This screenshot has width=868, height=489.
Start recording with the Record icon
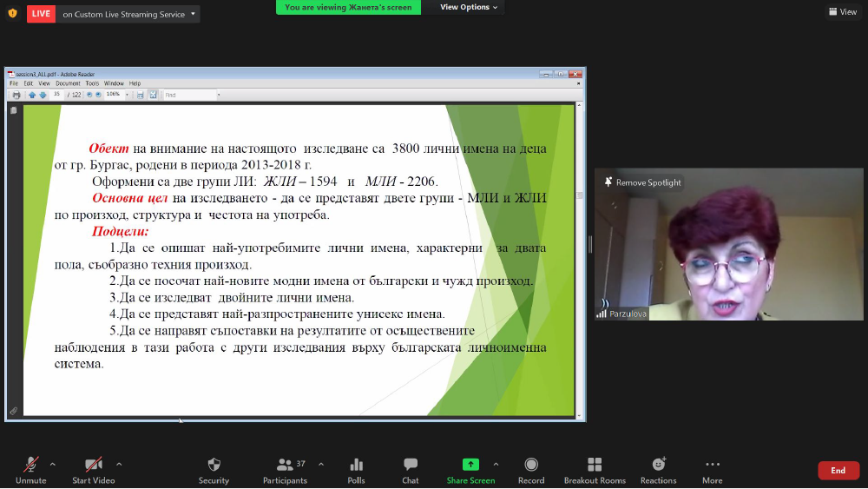coord(531,465)
